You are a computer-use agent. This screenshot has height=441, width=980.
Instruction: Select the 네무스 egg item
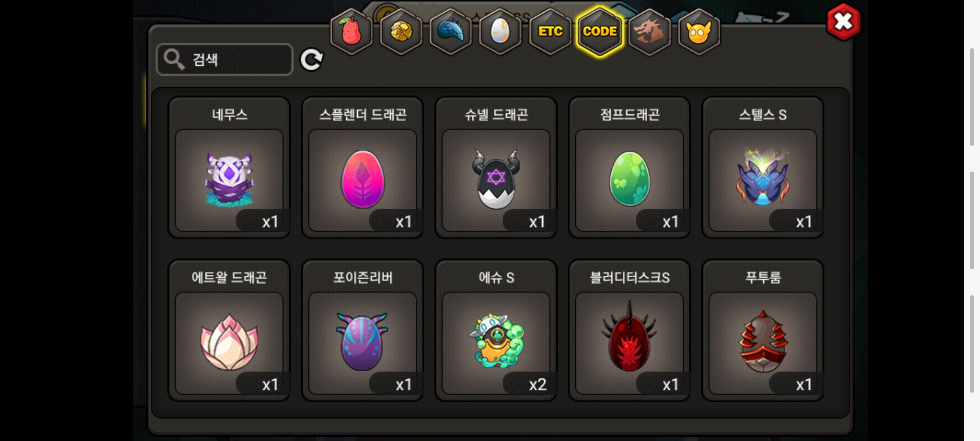click(x=229, y=167)
